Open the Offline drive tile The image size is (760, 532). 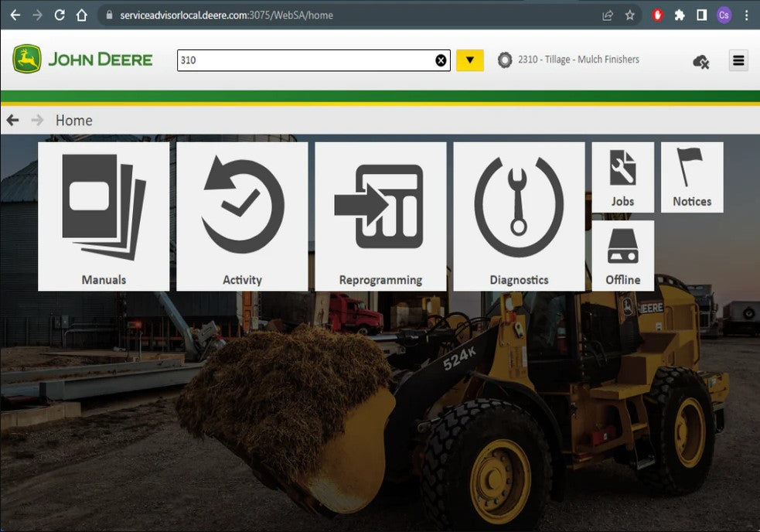622,255
